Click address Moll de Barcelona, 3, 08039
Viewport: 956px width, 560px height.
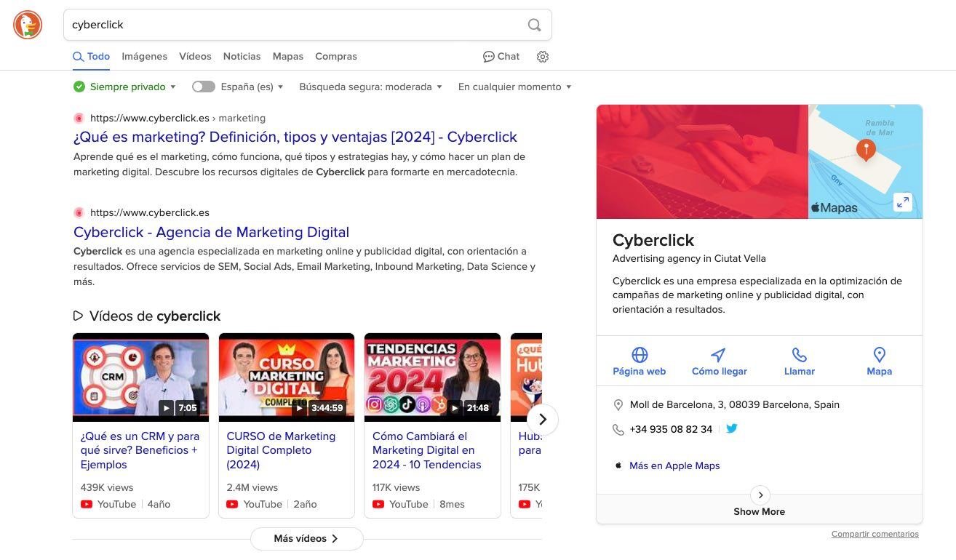coord(734,404)
